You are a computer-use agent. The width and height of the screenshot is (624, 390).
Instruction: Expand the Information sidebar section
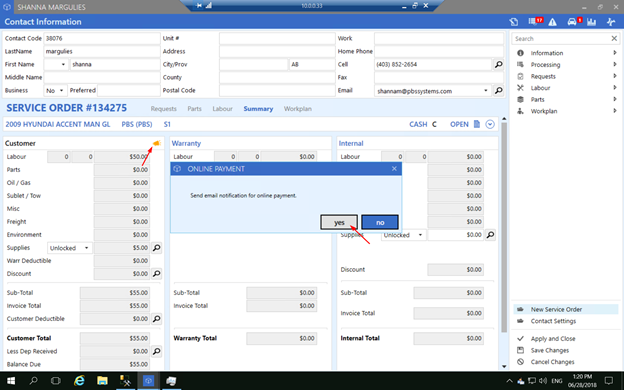tap(566, 53)
